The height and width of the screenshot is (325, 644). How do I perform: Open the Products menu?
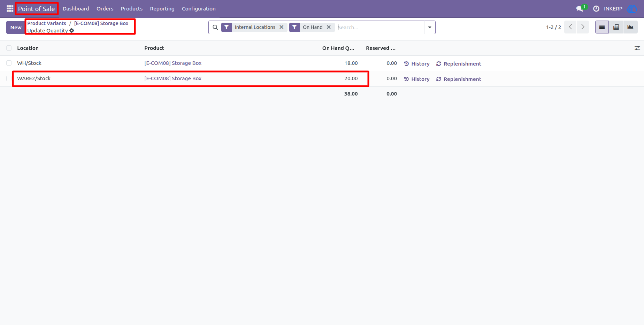(x=132, y=9)
